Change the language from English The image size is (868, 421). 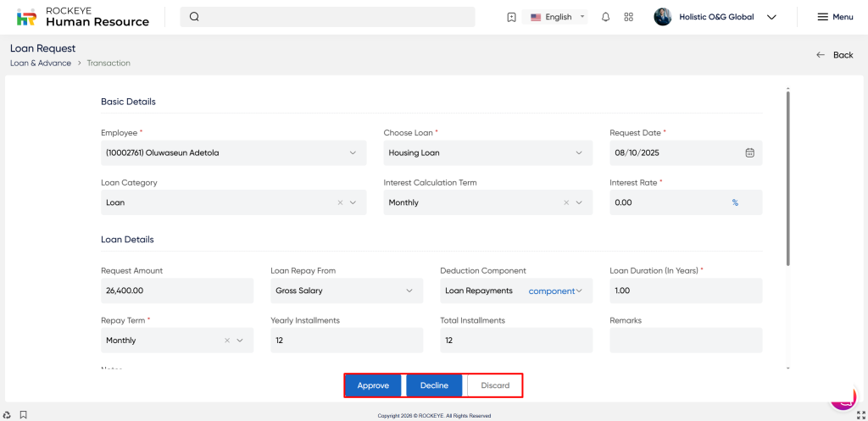coord(558,17)
